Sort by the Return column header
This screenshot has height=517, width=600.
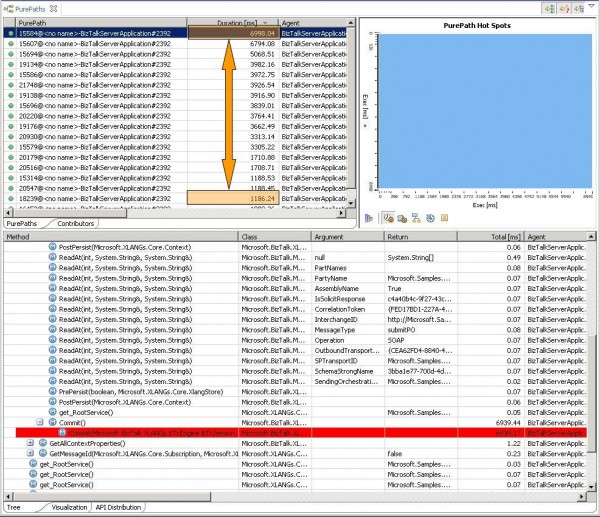tap(421, 237)
